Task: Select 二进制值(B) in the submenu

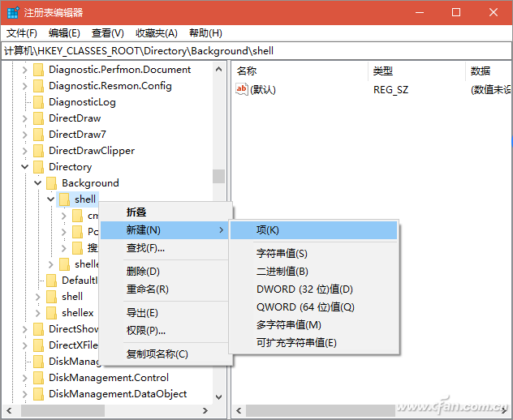Action: [x=314, y=272]
